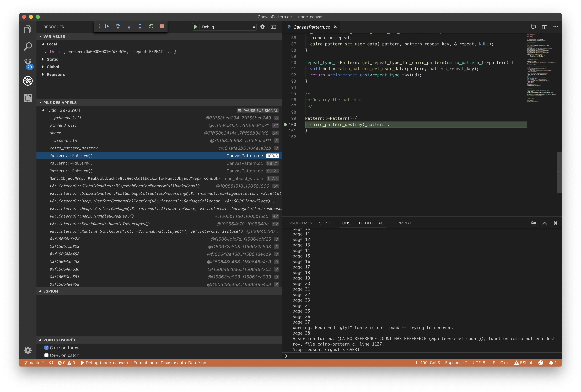Restart the debug session
This screenshot has height=392, width=581.
click(x=151, y=26)
